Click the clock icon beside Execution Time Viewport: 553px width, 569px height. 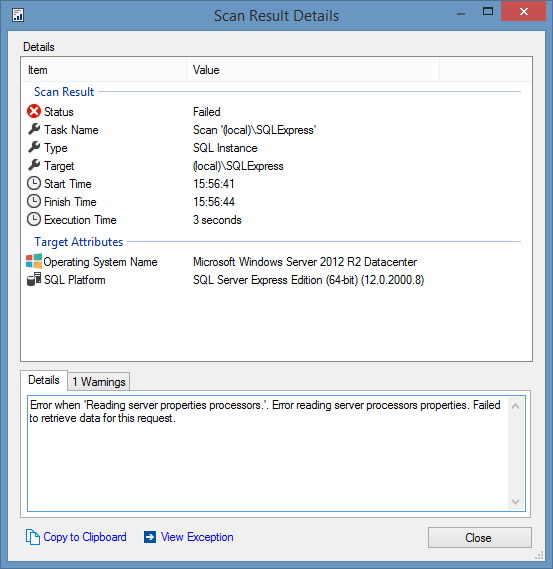34,220
